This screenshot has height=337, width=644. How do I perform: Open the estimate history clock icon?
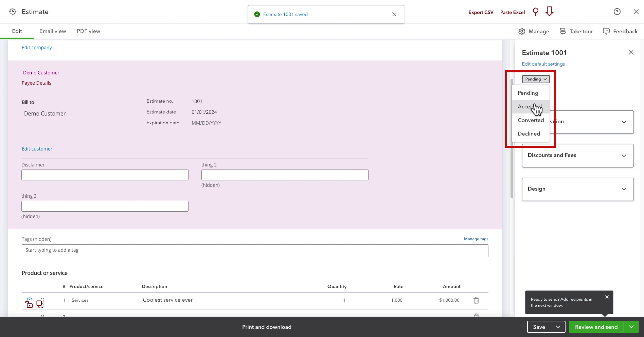click(12, 12)
